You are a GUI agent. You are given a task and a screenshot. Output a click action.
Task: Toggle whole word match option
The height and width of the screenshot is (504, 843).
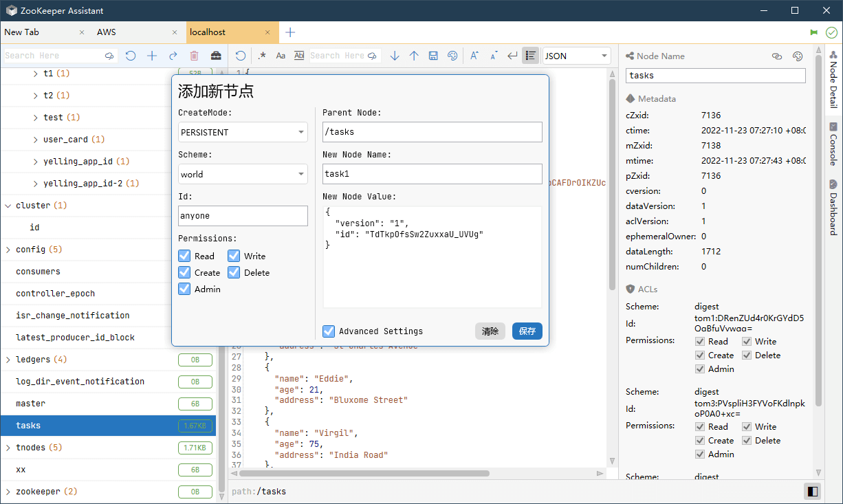click(299, 56)
